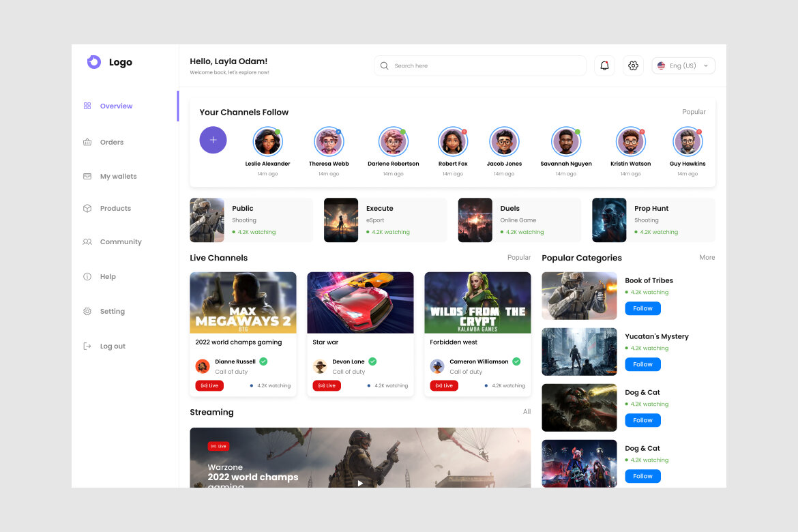Screen dimensions: 798x532
Task: Click the Live badge on Forbidden west
Action: point(444,386)
